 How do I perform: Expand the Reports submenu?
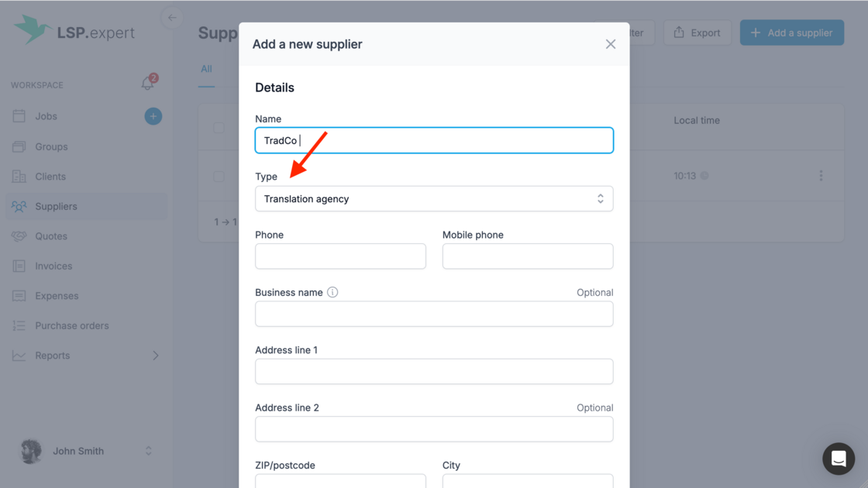click(x=155, y=356)
